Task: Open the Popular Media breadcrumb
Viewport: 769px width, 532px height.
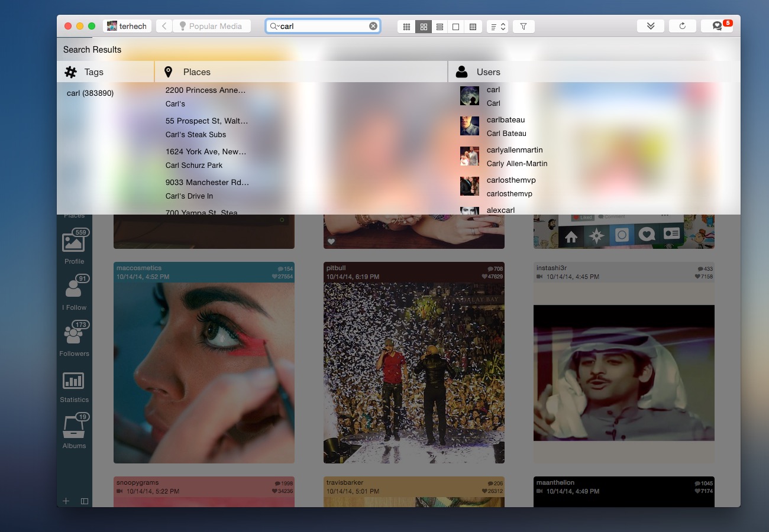Action: tap(212, 26)
